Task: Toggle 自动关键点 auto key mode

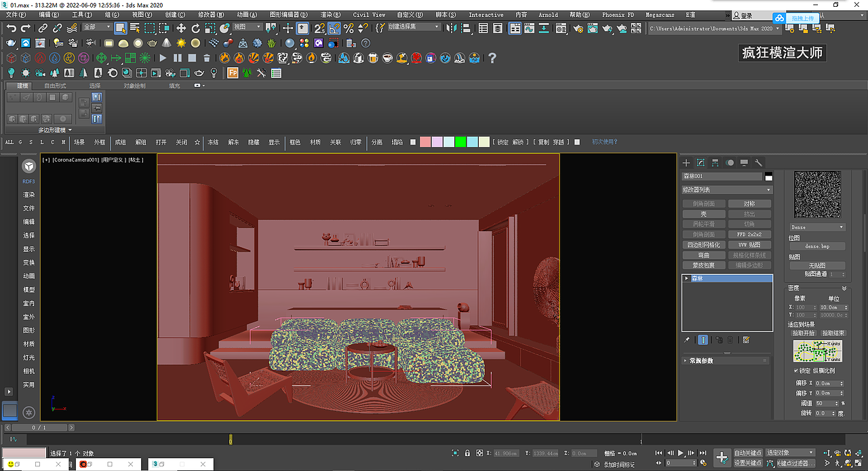Action: 748,453
